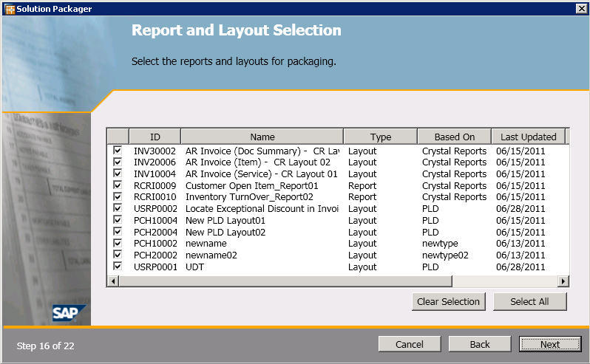
Task: Toggle checkbox for PCH10004 row
Action: [118, 220]
